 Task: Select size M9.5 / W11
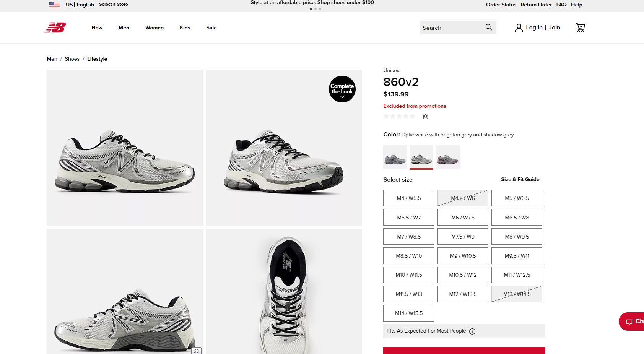coord(517,256)
